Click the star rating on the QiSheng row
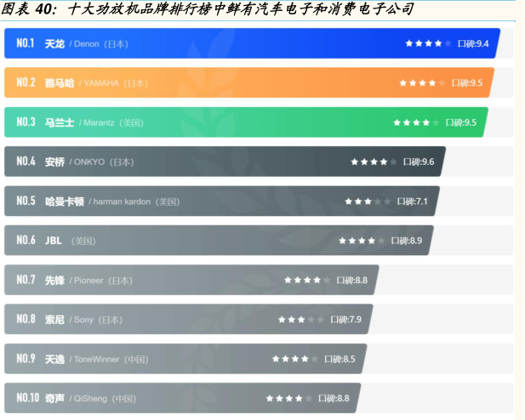Image resolution: width=525 pixels, height=420 pixels. 289,398
